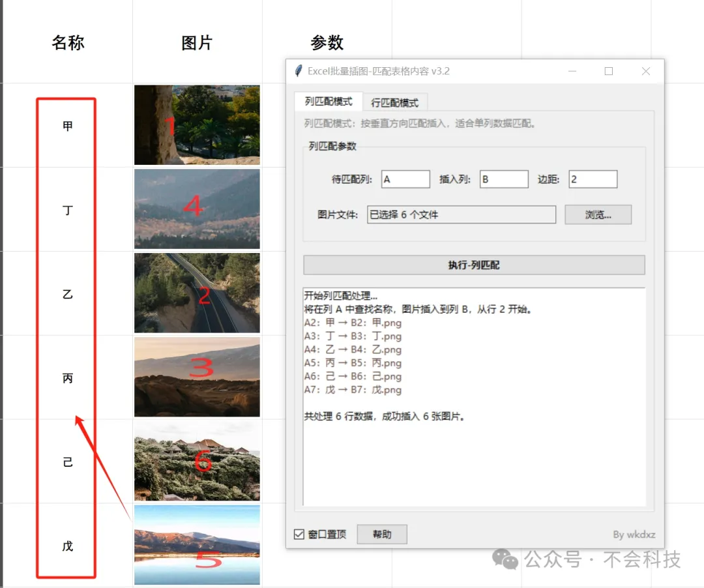This screenshot has width=704, height=588.
Task: Select the 戊 cell in the spreadsheet
Action: pyautogui.click(x=67, y=546)
